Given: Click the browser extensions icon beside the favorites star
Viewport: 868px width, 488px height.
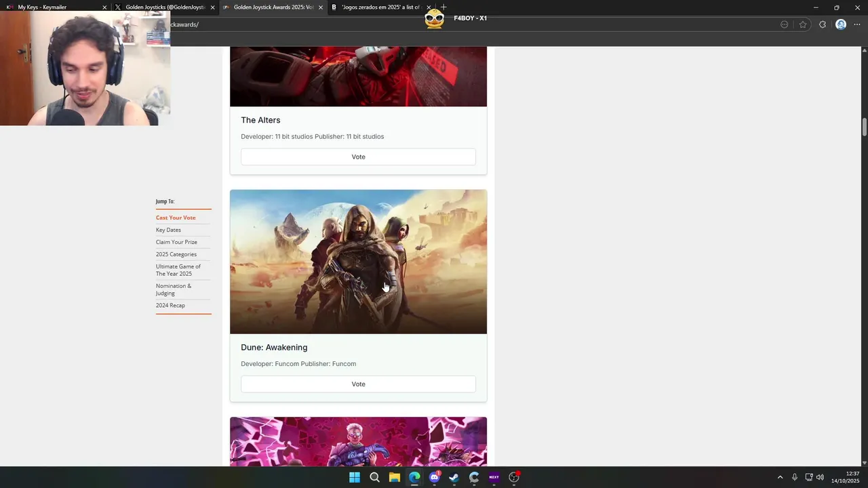Looking at the screenshot, I should [x=823, y=24].
